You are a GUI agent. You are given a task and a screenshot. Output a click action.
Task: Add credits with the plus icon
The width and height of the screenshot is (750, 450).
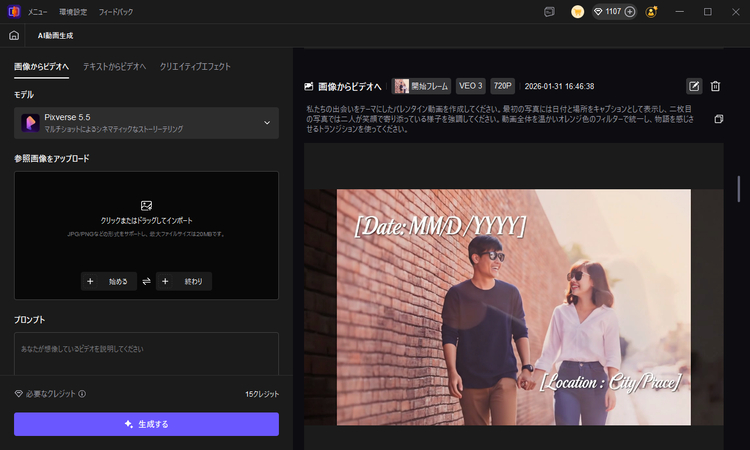click(630, 12)
